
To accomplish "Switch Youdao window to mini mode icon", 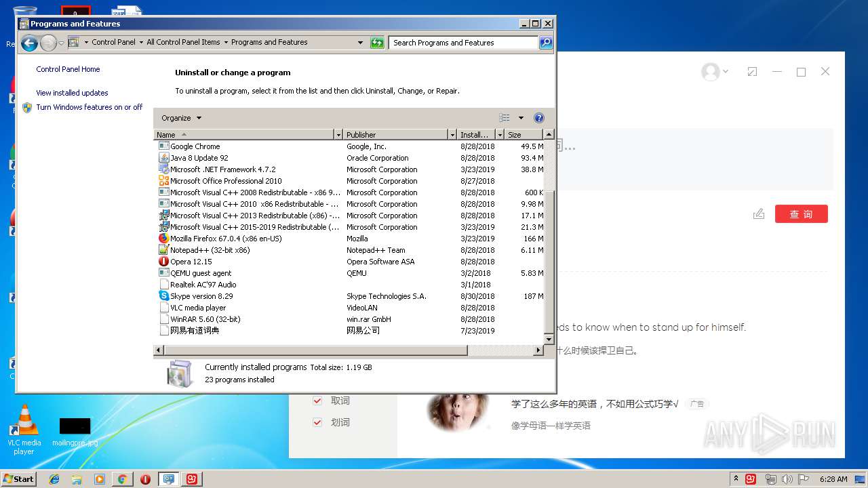I will (x=752, y=72).
